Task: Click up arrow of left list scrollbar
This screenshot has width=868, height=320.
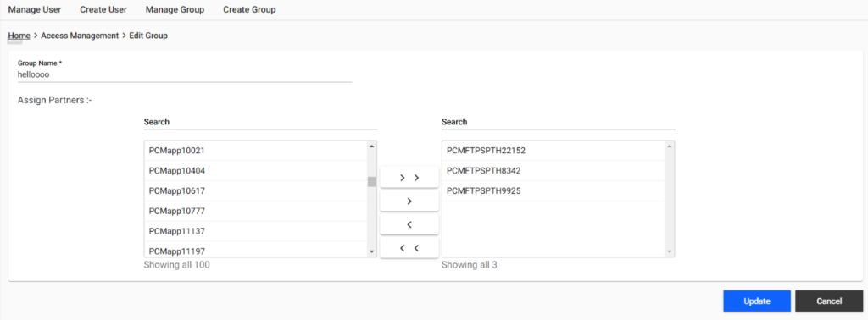Action: (x=371, y=146)
